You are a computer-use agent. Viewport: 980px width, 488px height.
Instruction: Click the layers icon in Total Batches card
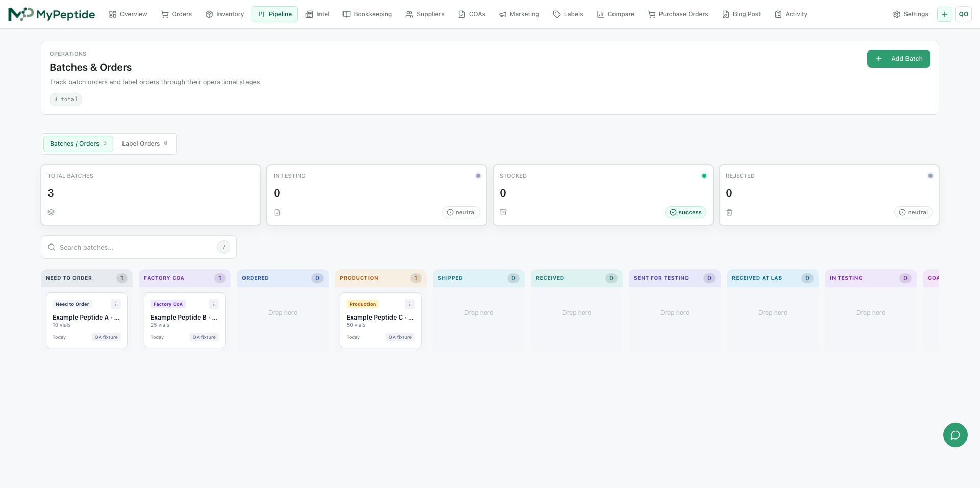(x=51, y=212)
